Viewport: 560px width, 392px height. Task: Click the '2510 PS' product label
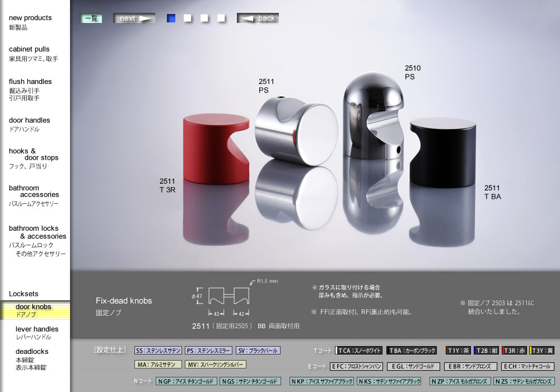(413, 72)
